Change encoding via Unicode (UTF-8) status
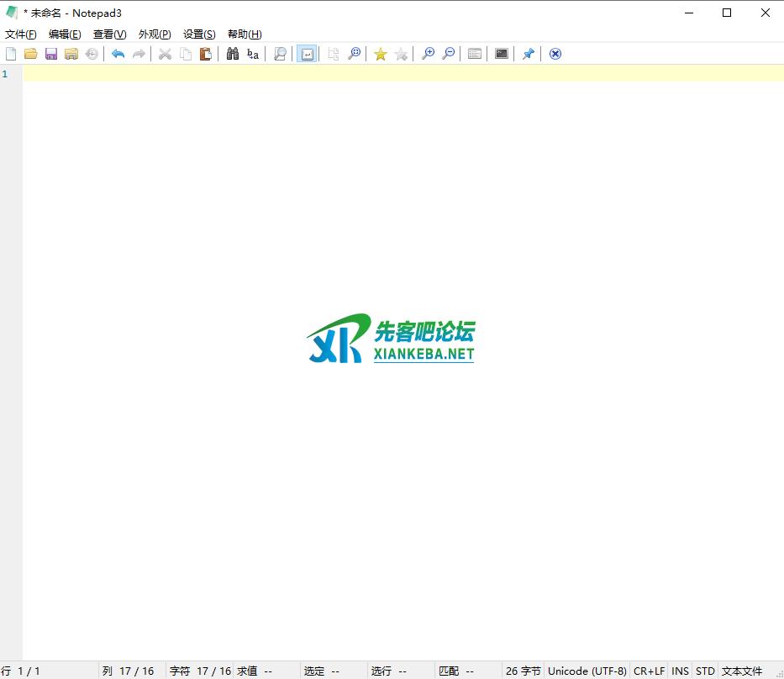This screenshot has width=784, height=679. (587, 671)
